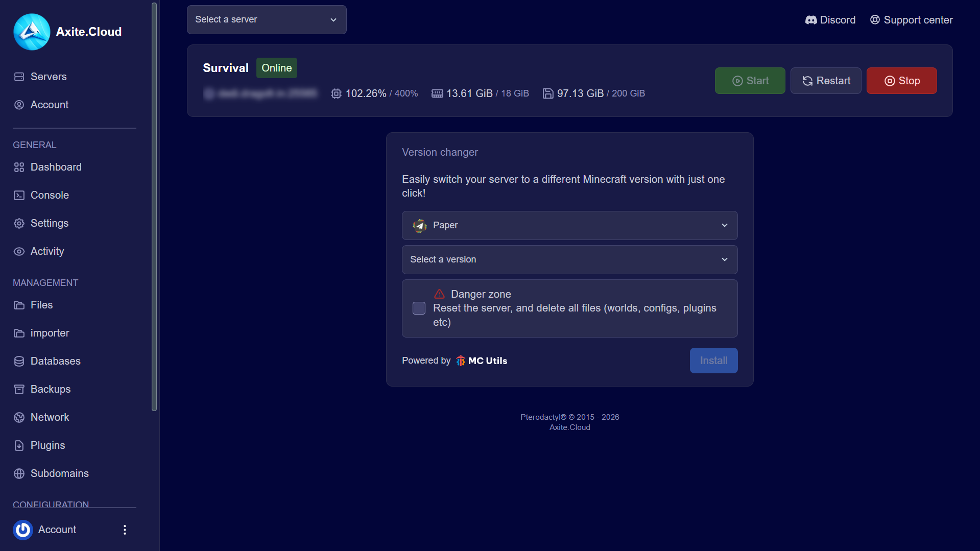Click the Support center lifebuoy icon
Viewport: 980px width, 551px height.
[x=875, y=20]
